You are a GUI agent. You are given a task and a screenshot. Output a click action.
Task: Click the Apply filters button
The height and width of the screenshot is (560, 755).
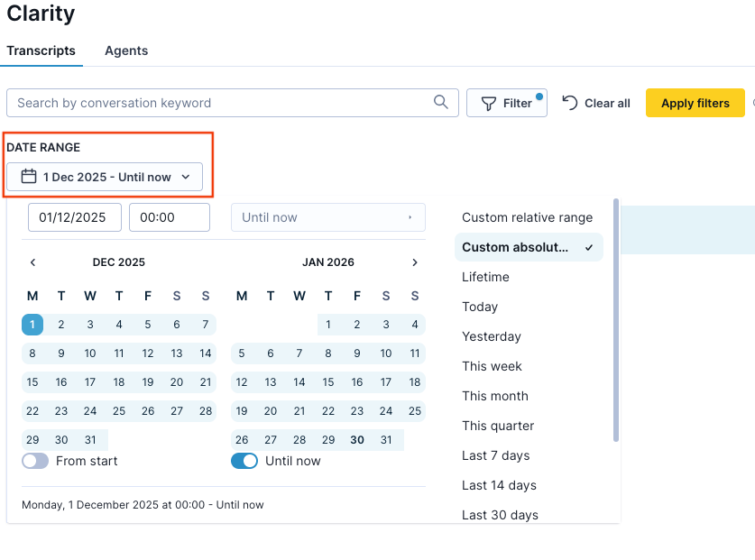tap(695, 102)
